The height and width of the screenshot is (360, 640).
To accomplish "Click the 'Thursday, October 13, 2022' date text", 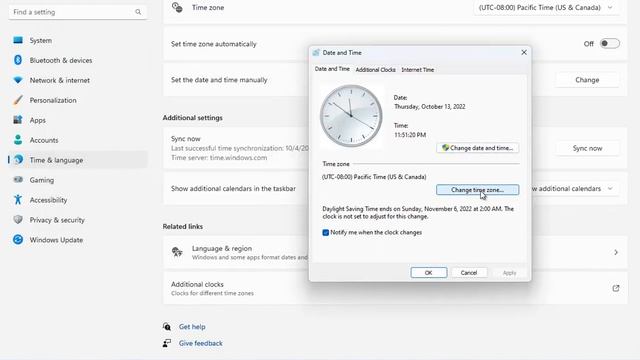I will (429, 107).
